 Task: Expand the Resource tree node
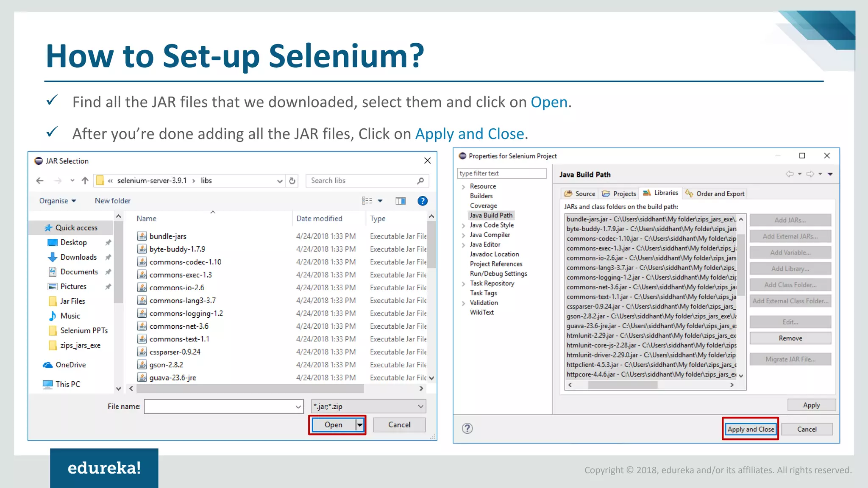point(463,187)
